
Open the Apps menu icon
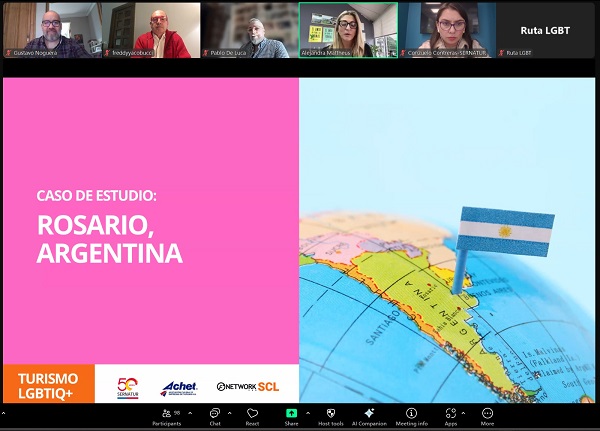click(x=451, y=414)
